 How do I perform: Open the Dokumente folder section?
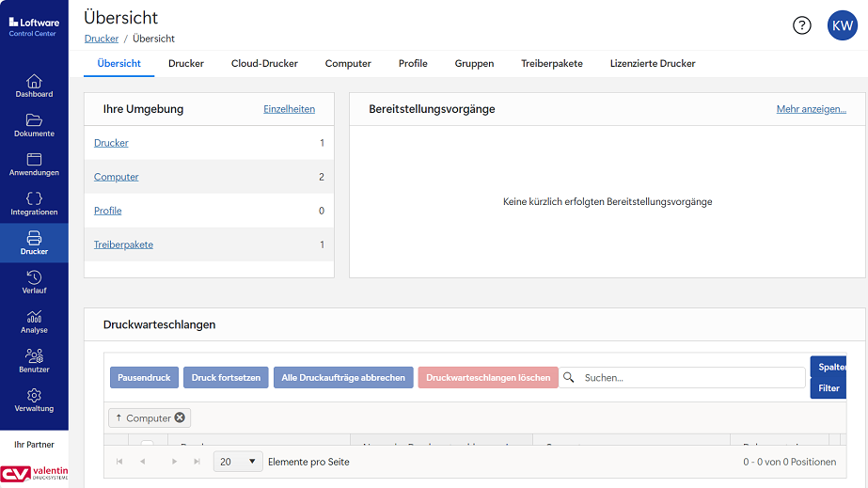(34, 125)
